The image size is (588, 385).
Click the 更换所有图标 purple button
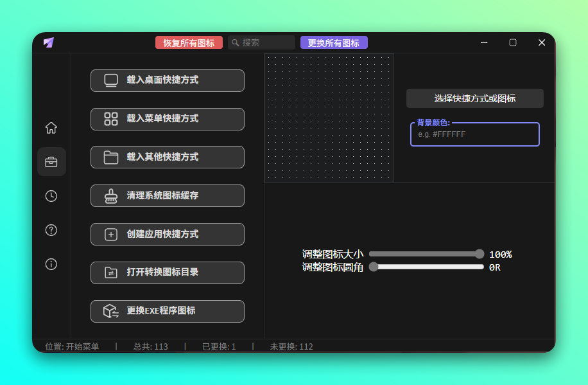(x=334, y=42)
